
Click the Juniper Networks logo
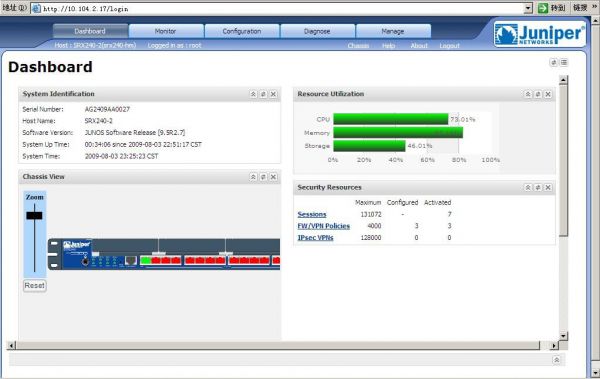pos(540,34)
